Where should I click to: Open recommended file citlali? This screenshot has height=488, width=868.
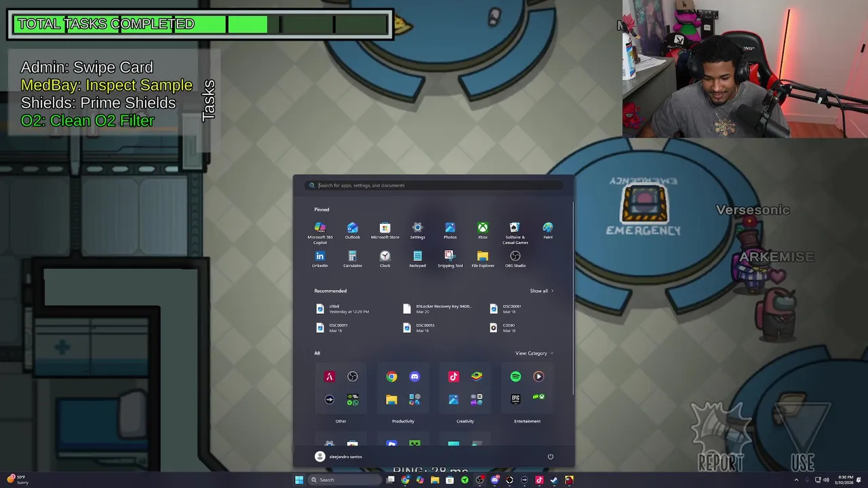(342, 309)
